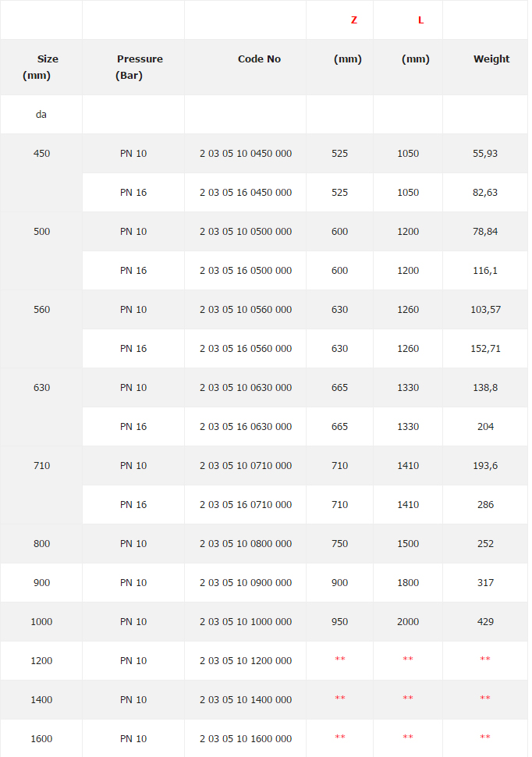This screenshot has height=757, width=532.
Task: Click the Code No column header
Action: click(259, 59)
